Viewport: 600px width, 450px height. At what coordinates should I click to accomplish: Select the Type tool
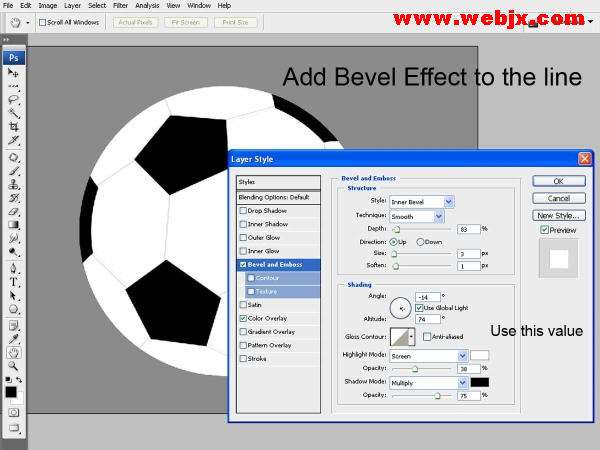pos(13,282)
